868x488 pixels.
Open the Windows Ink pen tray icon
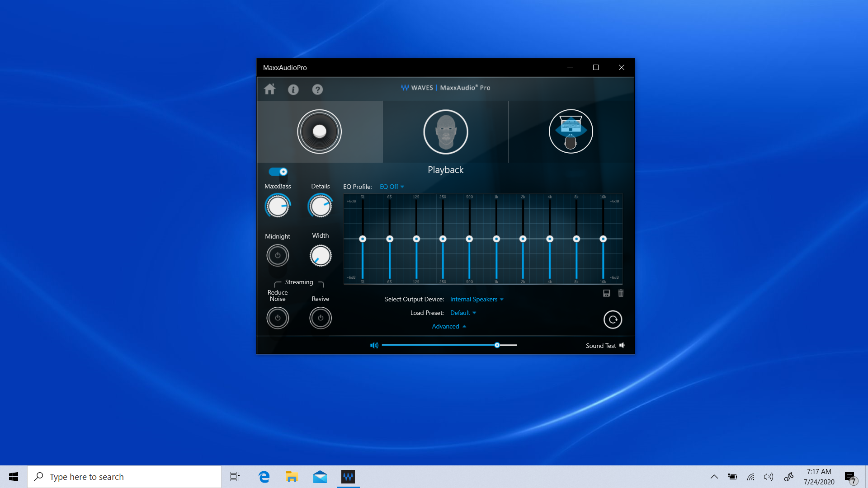coord(789,477)
